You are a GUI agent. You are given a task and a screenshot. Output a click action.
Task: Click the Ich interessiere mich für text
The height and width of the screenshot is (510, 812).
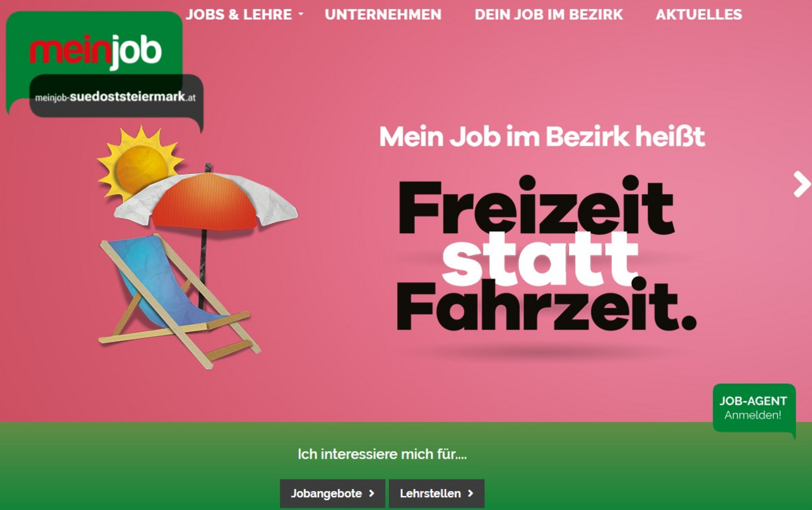pyautogui.click(x=382, y=454)
